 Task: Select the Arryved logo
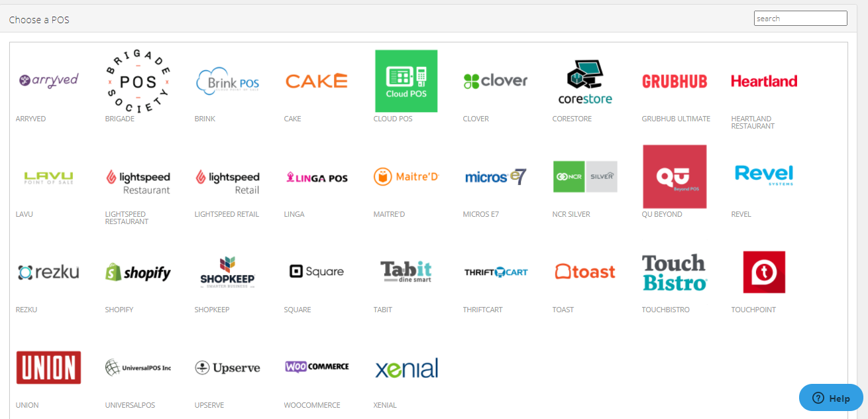pos(48,81)
